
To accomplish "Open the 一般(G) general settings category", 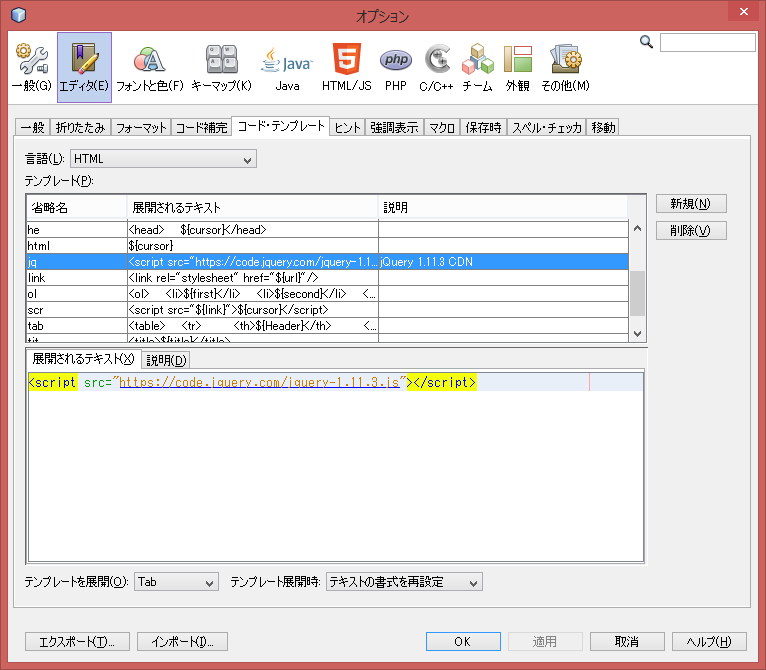I will (32, 68).
